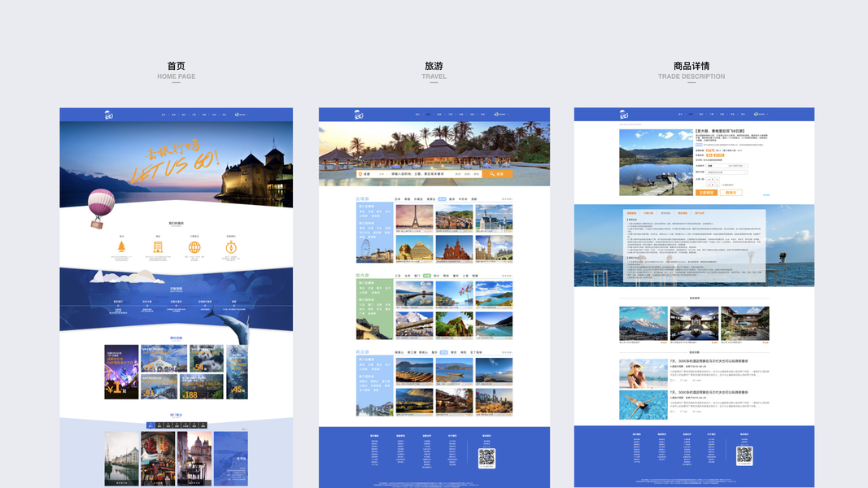Click the logo on the home page mockup
Screen dimensions: 868x488
coord(108,115)
